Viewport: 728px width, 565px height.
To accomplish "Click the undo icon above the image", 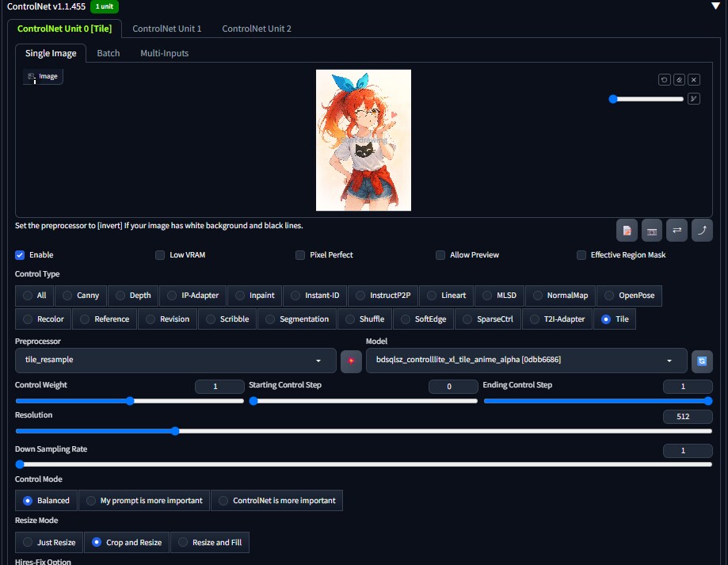I will (665, 80).
